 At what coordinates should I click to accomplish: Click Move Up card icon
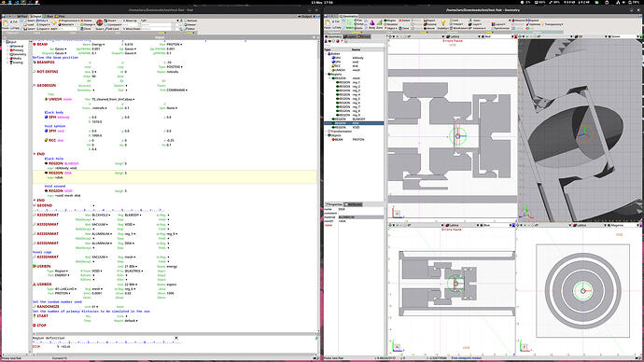coord(130,21)
